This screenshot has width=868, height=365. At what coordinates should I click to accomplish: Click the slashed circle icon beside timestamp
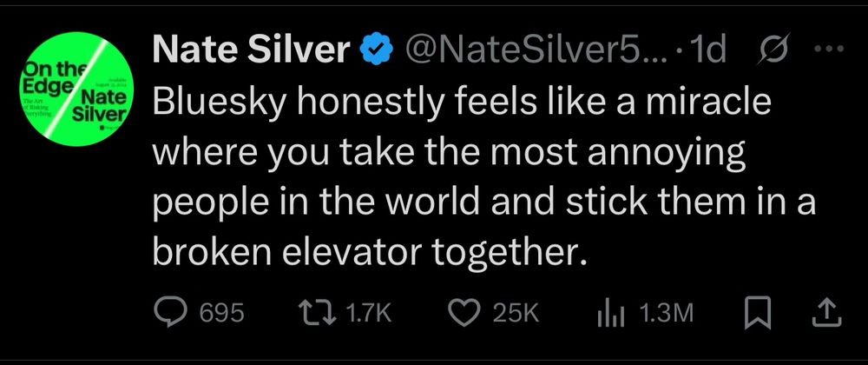click(x=768, y=51)
